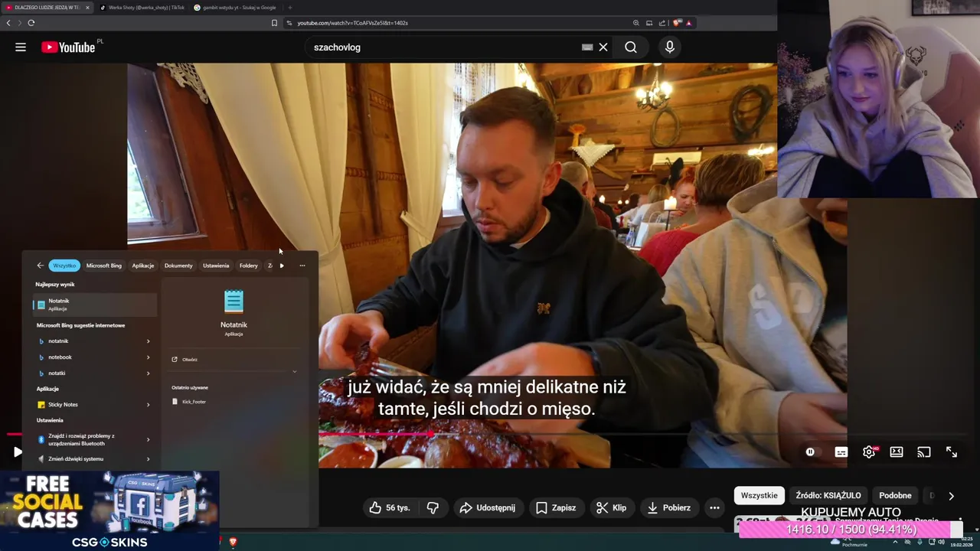980x551 pixels.
Task: Expand more Notatnik actions chevron
Action: 295,372
